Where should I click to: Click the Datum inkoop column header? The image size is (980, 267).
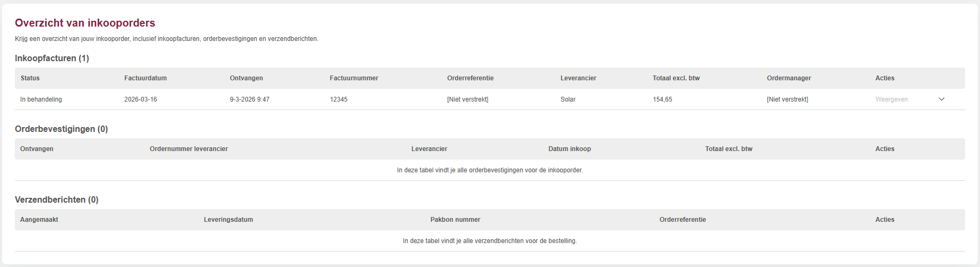click(x=569, y=149)
